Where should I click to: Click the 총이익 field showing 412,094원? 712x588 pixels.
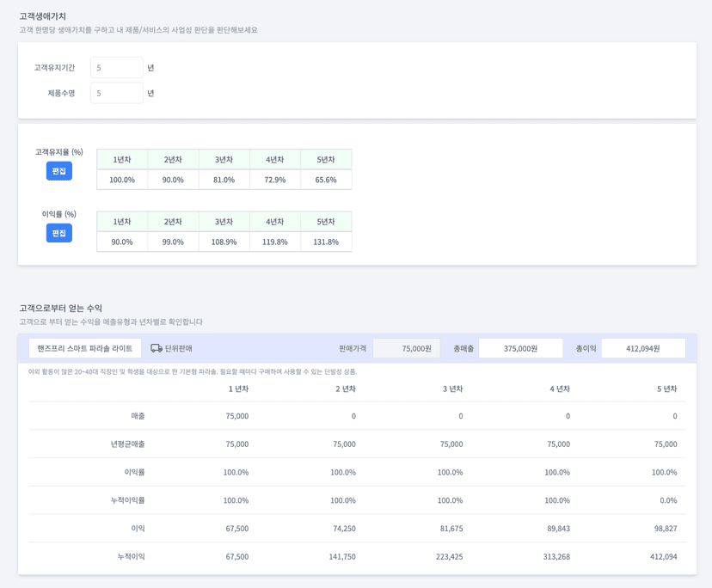[x=642, y=348]
